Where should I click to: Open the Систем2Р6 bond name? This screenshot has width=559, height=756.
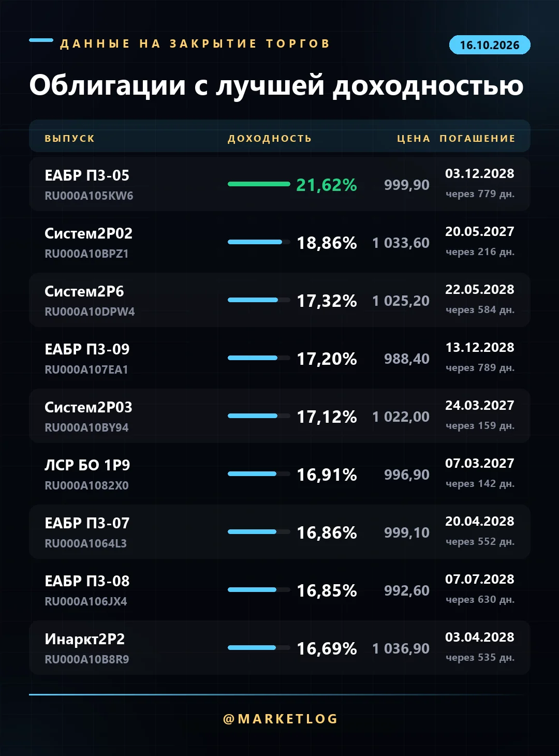(84, 291)
